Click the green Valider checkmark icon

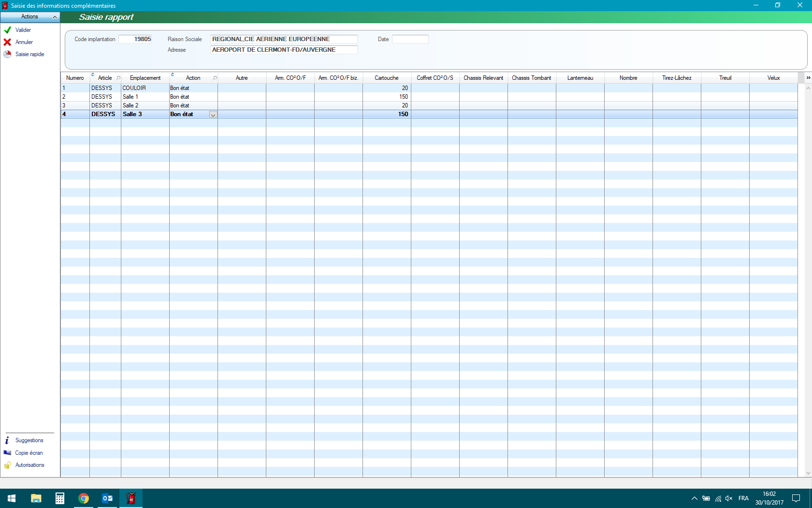[x=7, y=30]
